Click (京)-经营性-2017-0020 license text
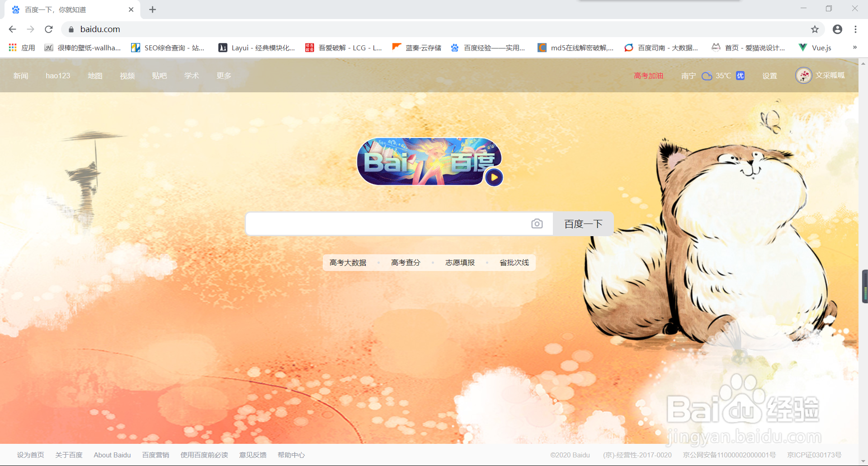The image size is (868, 466). 637,455
